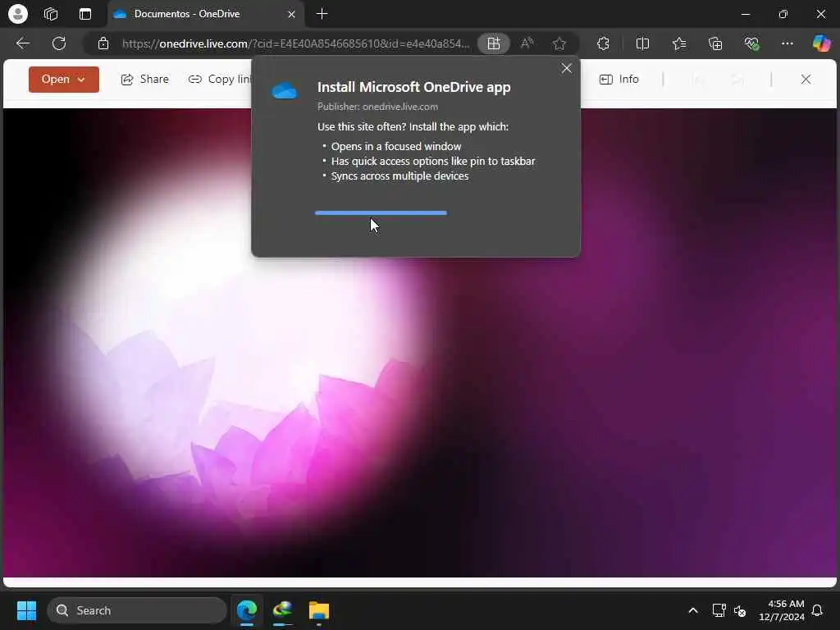840x630 pixels.
Task: Open the second Edge taskbar icon
Action: [x=283, y=610]
